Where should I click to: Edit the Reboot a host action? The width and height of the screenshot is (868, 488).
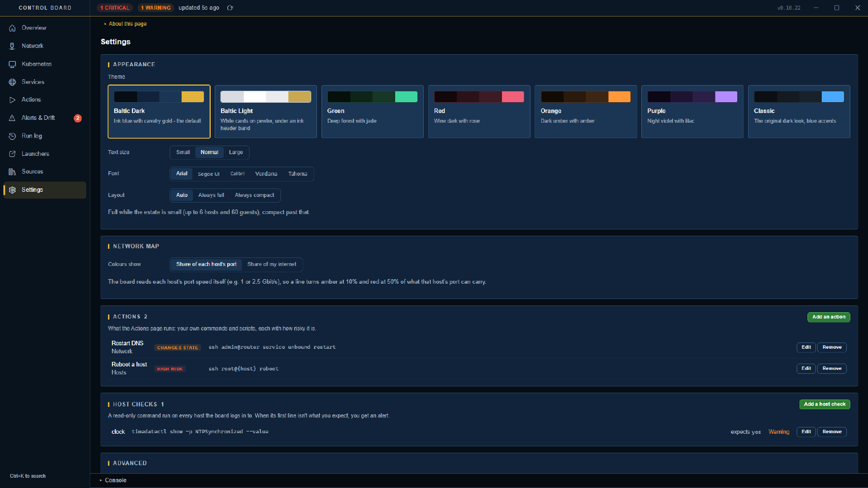click(x=806, y=369)
